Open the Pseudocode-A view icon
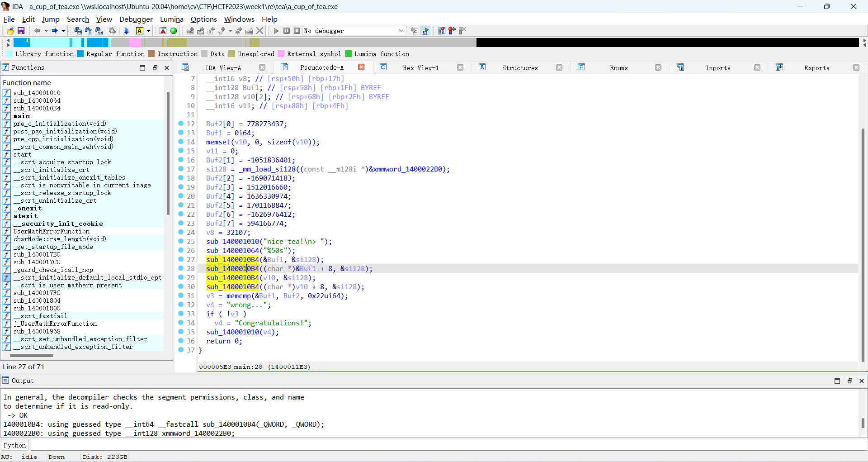The height and width of the screenshot is (462, 868). [x=284, y=67]
